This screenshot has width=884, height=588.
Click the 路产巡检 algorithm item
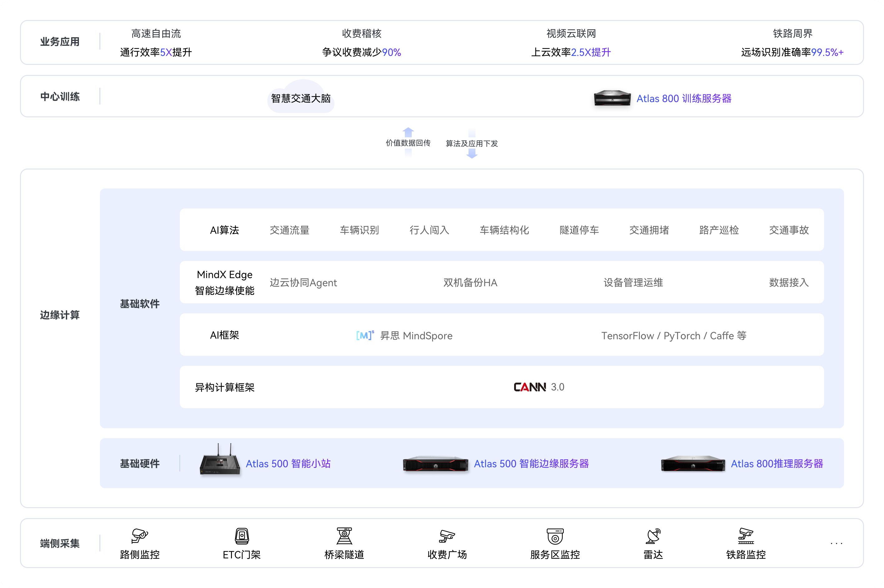[x=719, y=230]
